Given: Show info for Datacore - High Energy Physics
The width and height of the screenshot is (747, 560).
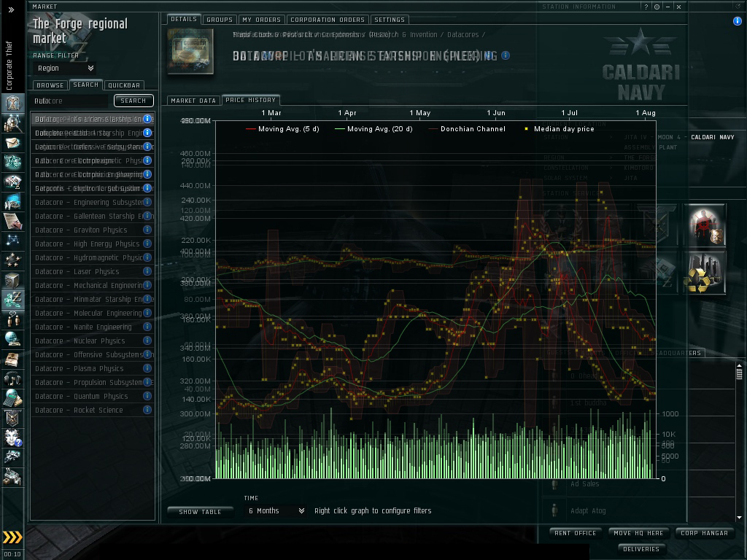Looking at the screenshot, I should point(147,244).
